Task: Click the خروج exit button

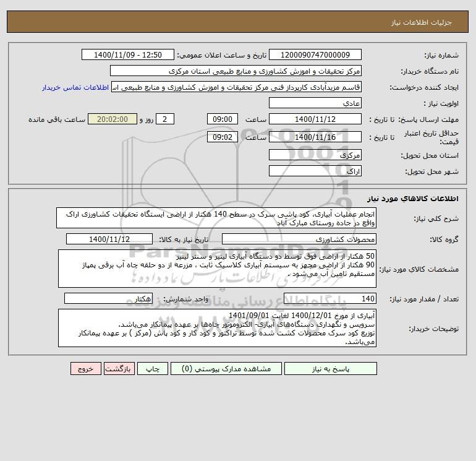Action: [85, 369]
